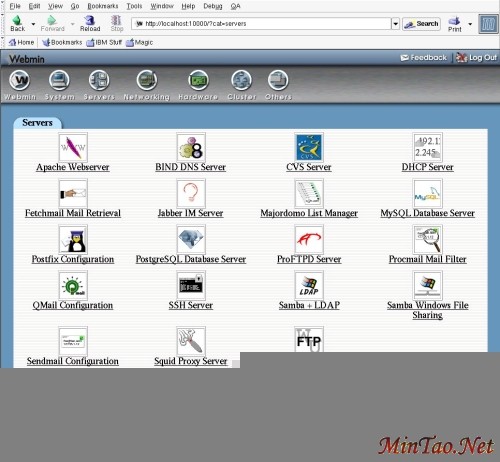Screen dimensions: 500x462
Task: Click Home in the bookmarks toolbar
Action: click(x=22, y=42)
